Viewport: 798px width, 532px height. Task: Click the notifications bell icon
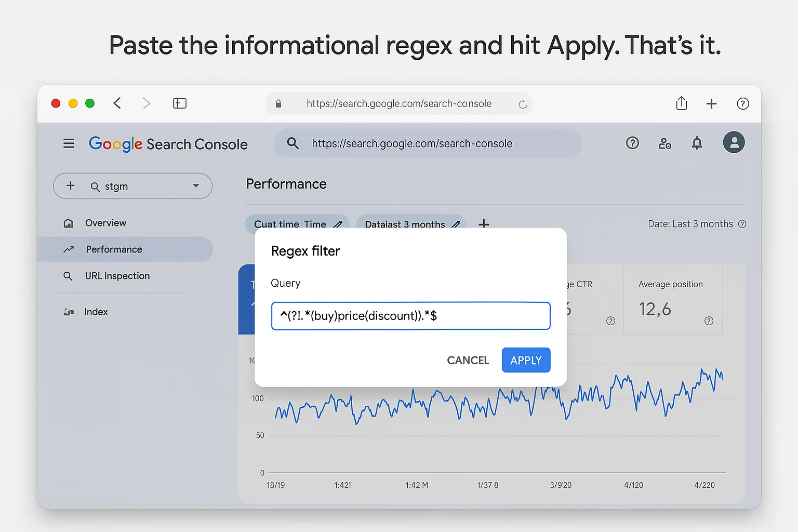point(697,143)
